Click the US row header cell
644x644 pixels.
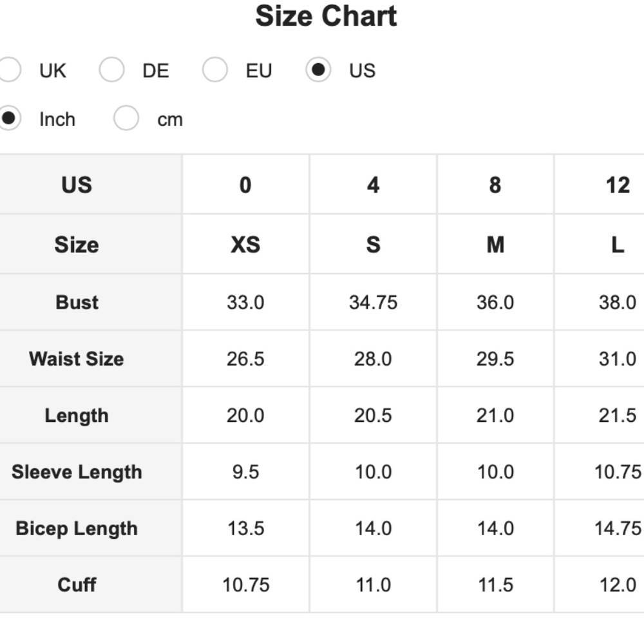pos(77,185)
